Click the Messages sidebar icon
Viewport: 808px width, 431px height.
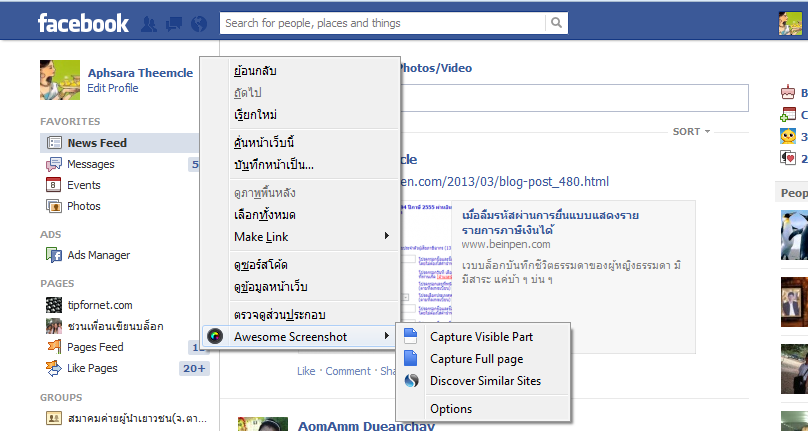pyautogui.click(x=54, y=164)
